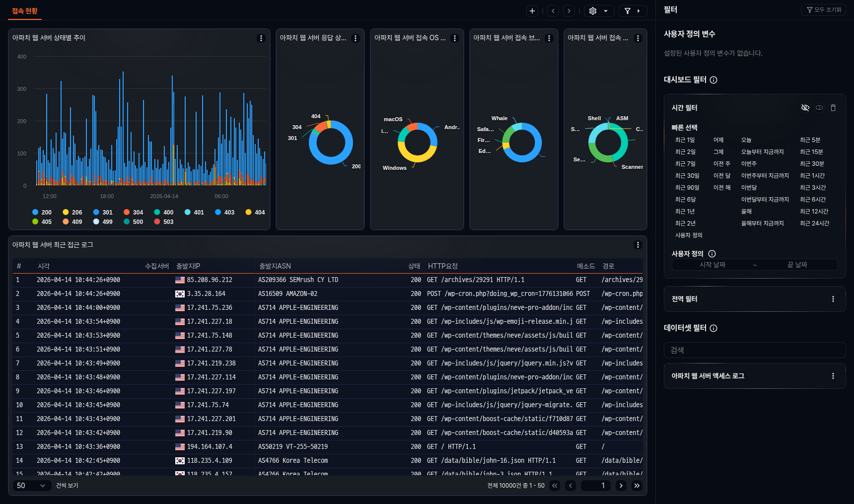Open the settings gear dropdown in the toolbar
854x504 pixels.
point(598,11)
